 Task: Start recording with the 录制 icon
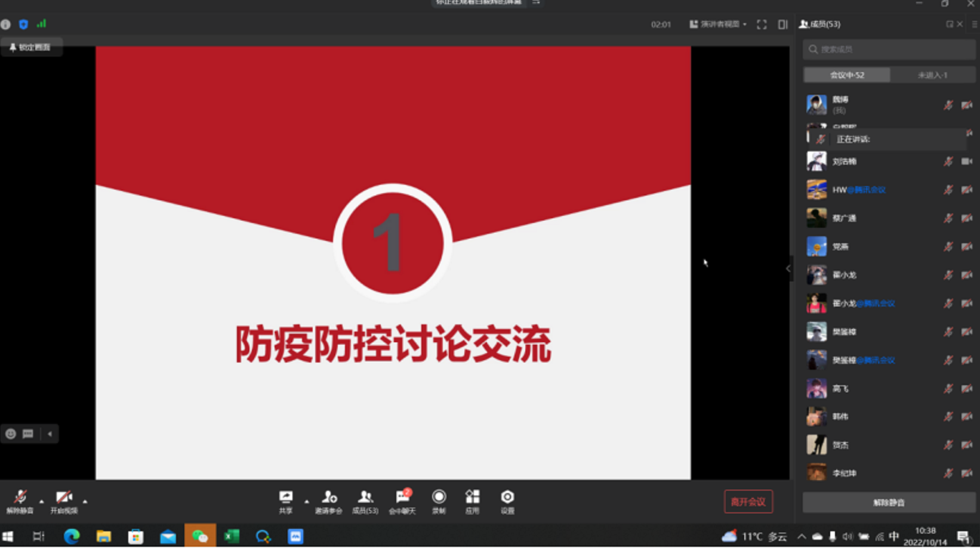(x=439, y=501)
